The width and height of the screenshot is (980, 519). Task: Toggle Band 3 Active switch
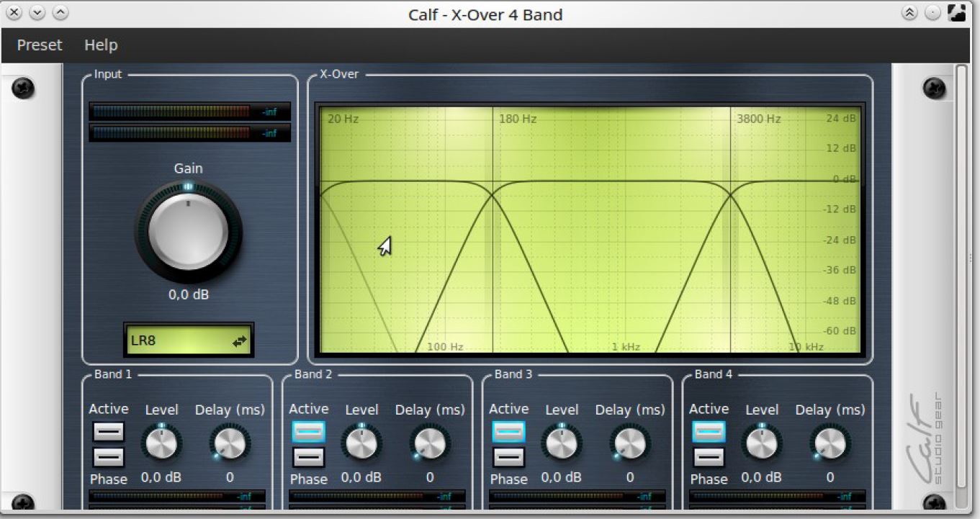(508, 432)
